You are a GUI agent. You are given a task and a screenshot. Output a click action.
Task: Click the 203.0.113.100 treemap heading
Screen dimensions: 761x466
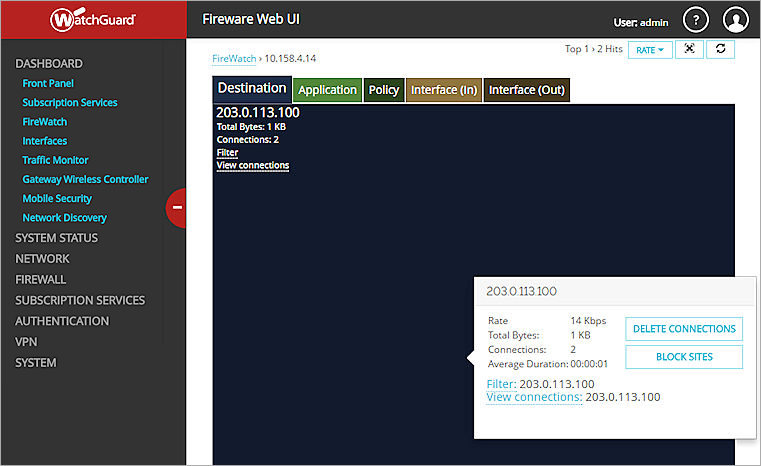pyautogui.click(x=258, y=113)
